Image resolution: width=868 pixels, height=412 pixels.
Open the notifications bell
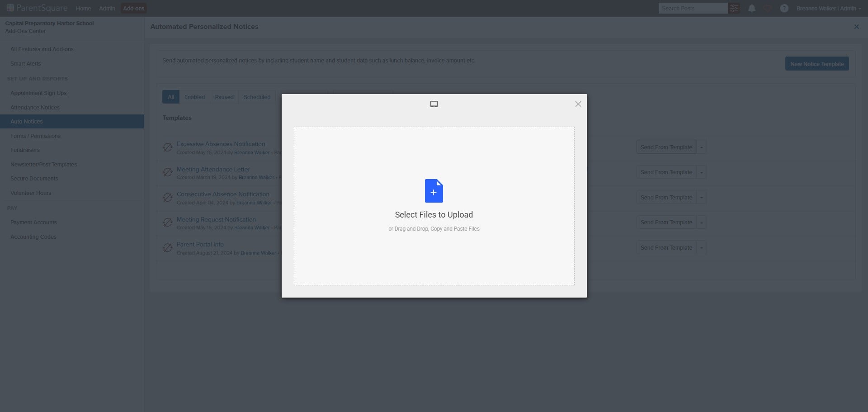coord(752,8)
